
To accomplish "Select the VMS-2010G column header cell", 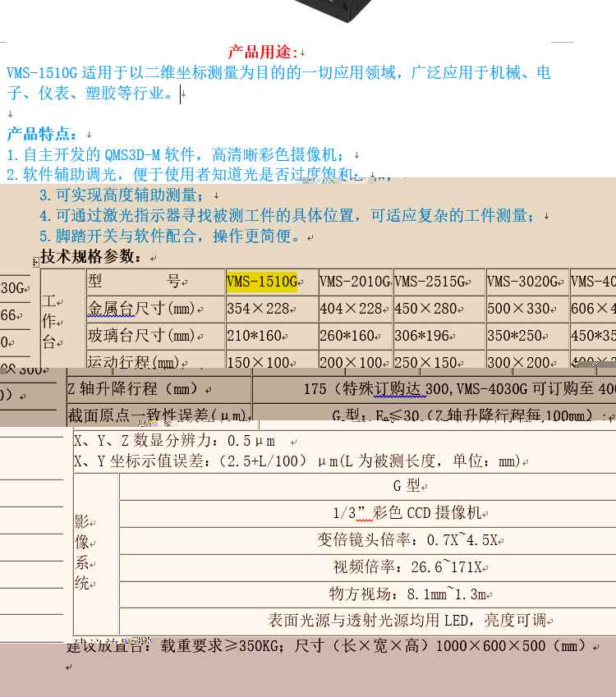I will click(354, 282).
